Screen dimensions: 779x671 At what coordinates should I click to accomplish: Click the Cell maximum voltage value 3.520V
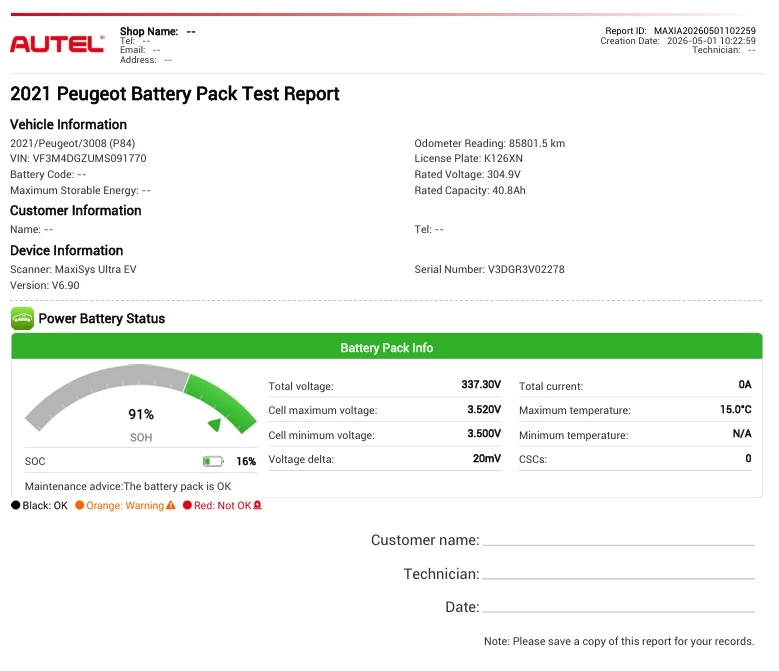[x=484, y=409]
